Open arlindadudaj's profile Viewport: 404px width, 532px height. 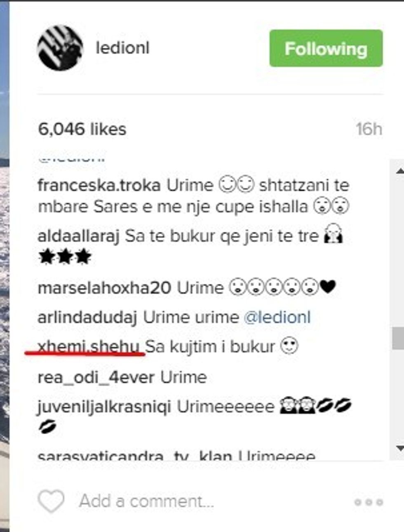87,318
